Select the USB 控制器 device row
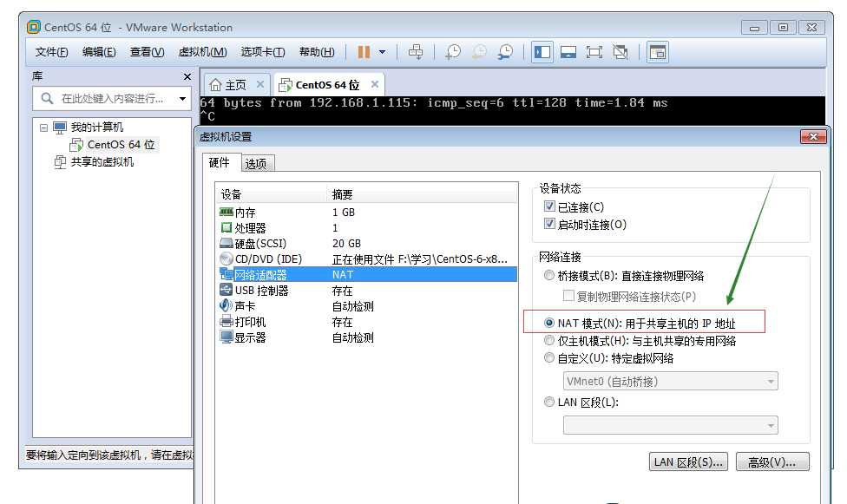Image resolution: width=847 pixels, height=504 pixels. [367, 291]
